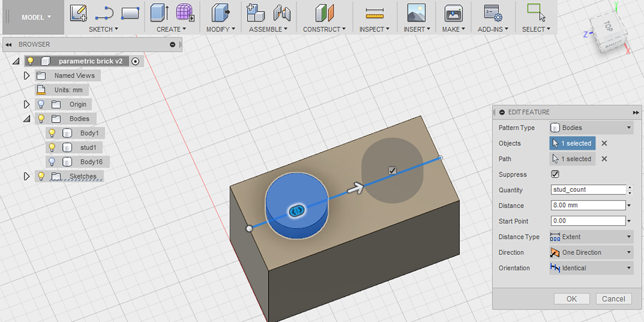Click the Joint assemble icon

(x=282, y=13)
